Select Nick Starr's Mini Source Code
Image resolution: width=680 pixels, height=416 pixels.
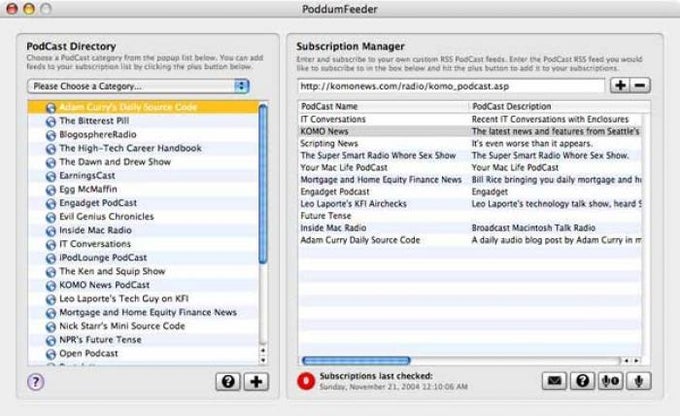(144, 326)
